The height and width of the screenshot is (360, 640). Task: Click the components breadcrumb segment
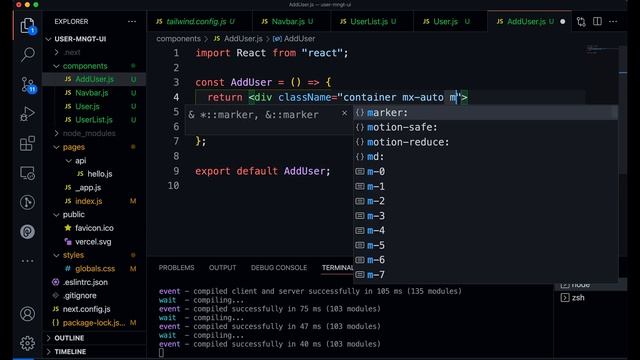[178, 39]
